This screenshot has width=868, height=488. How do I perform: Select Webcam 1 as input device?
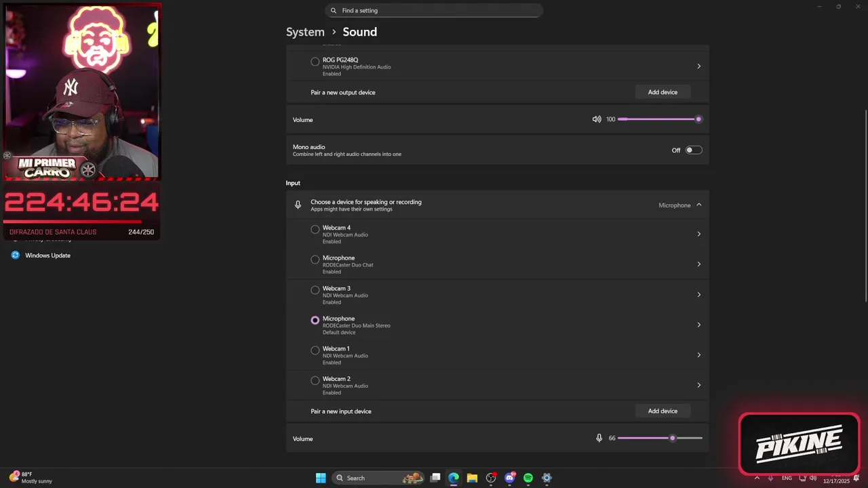[315, 350]
